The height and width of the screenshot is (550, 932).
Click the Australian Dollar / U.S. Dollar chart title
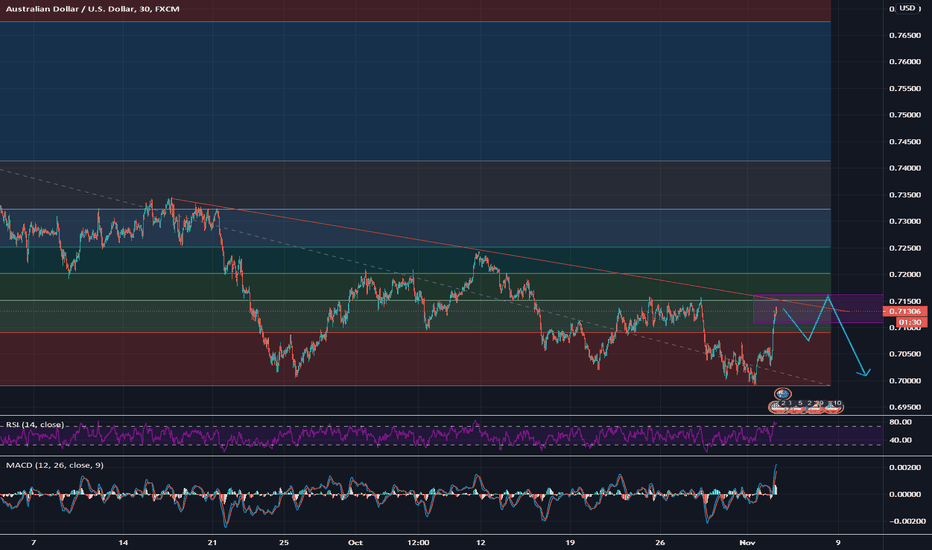(x=93, y=9)
